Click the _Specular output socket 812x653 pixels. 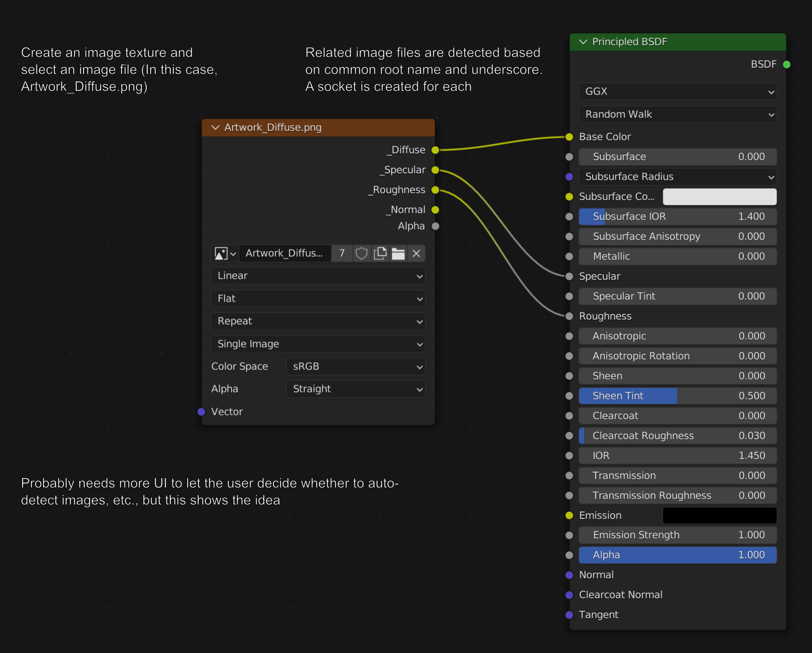point(435,170)
